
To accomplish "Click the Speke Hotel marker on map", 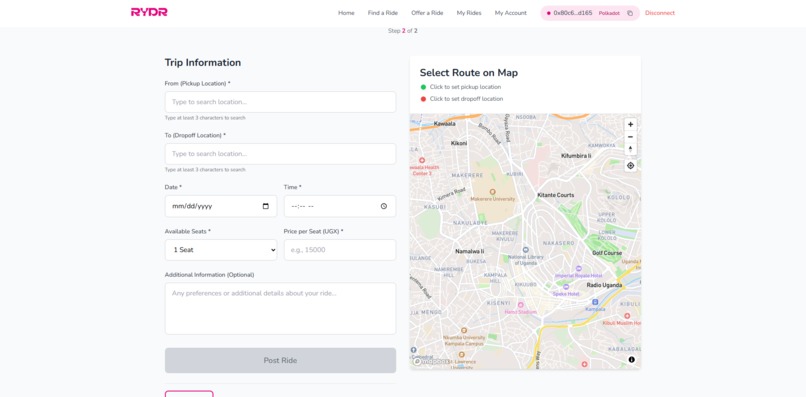I will click(x=566, y=287).
